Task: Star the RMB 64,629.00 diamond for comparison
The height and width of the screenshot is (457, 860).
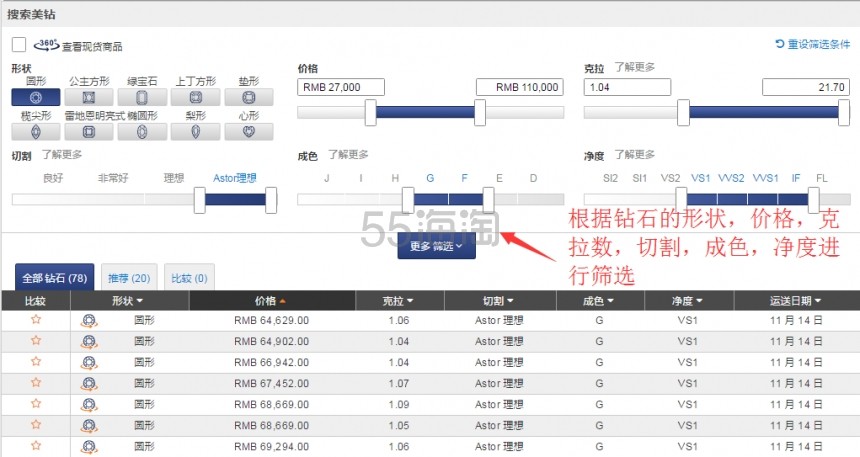Action: (x=36, y=320)
